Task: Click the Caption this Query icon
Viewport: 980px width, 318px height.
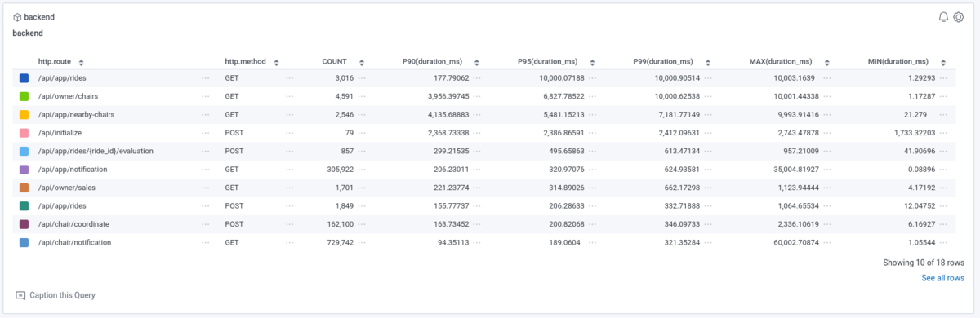Action: click(x=20, y=294)
